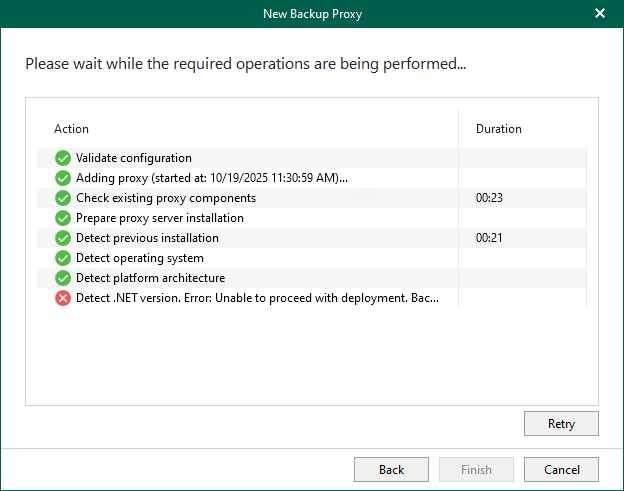Click the checkmark beside Detect previous installation
This screenshot has height=491, width=624.
63,238
